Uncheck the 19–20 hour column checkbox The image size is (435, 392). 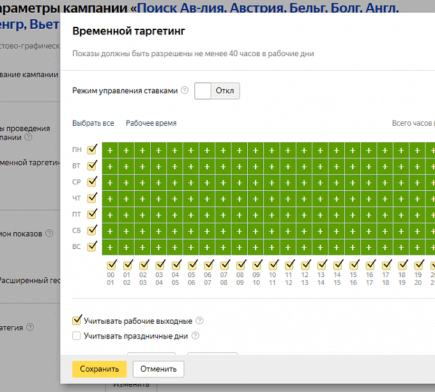pos(419,265)
